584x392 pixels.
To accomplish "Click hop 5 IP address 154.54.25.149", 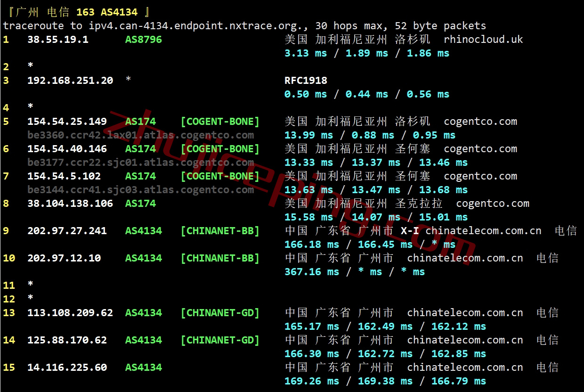I will pyautogui.click(x=67, y=122).
